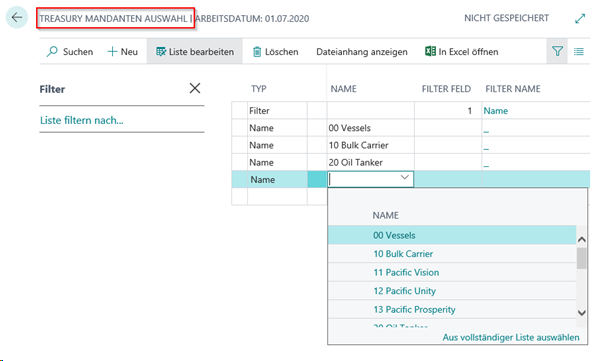Image resolution: width=605 pixels, height=361 pixels.
Task: Click the dropdown scrollbar down arrow
Action: pyautogui.click(x=582, y=313)
